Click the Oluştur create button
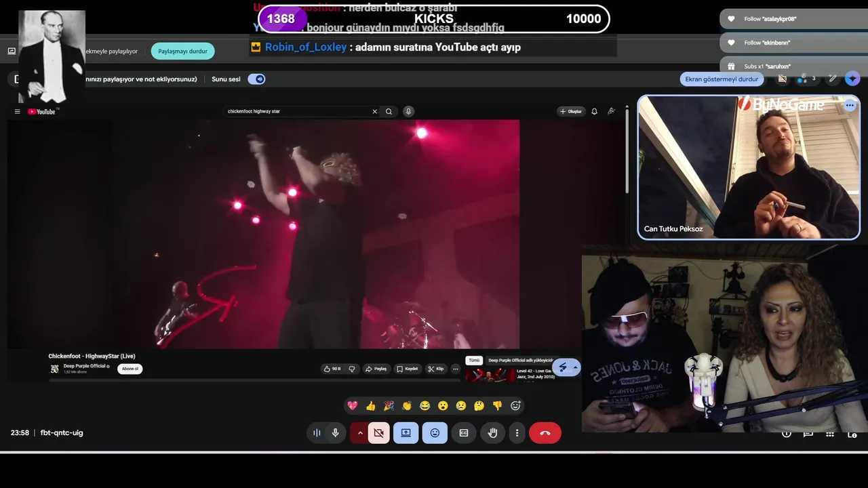The width and height of the screenshot is (868, 488). click(x=571, y=112)
